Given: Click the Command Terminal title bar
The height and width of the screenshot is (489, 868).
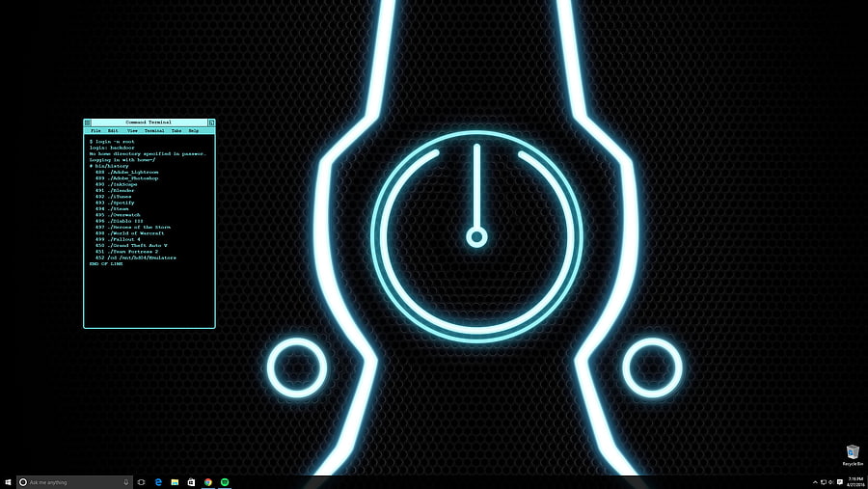Looking at the screenshot, I should point(149,122).
